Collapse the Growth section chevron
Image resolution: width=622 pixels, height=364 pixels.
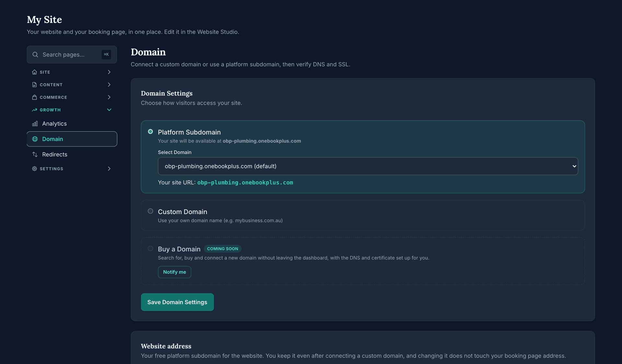tap(109, 110)
